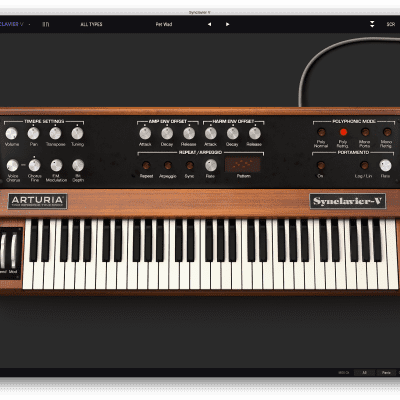The image size is (400, 400).
Task: Toggle the Arpeggio button
Action: [x=168, y=165]
